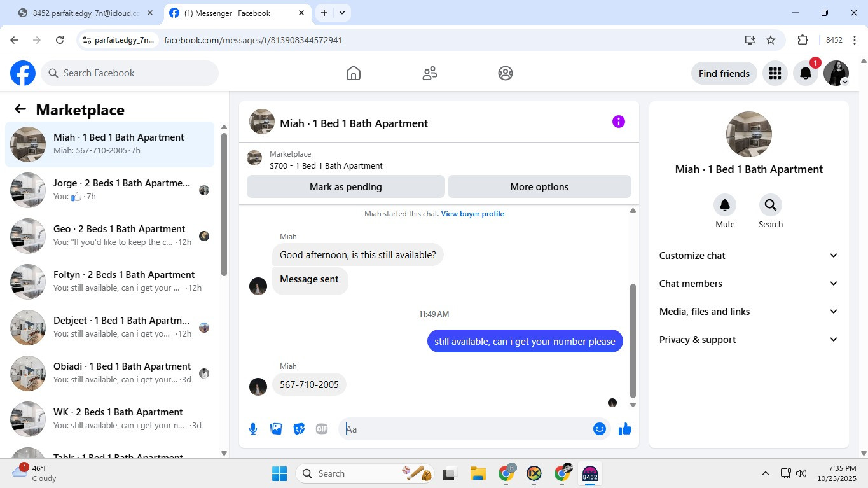
Task: Send a thumbs-up like
Action: (625, 429)
